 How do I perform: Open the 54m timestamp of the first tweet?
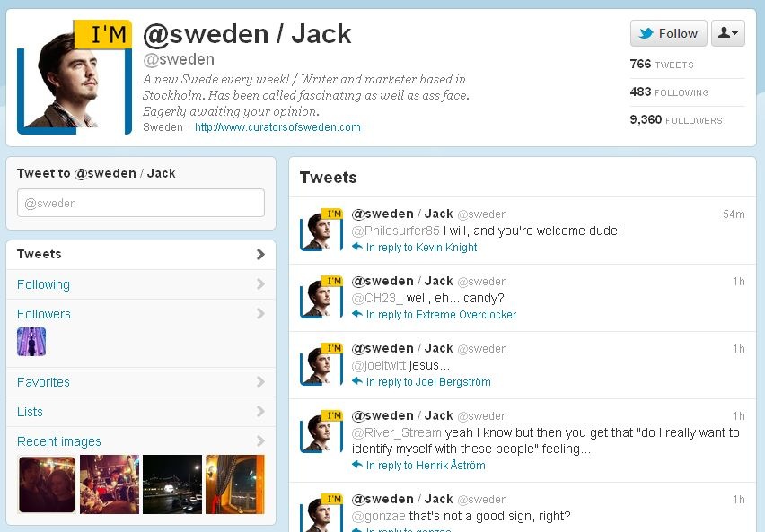[734, 214]
